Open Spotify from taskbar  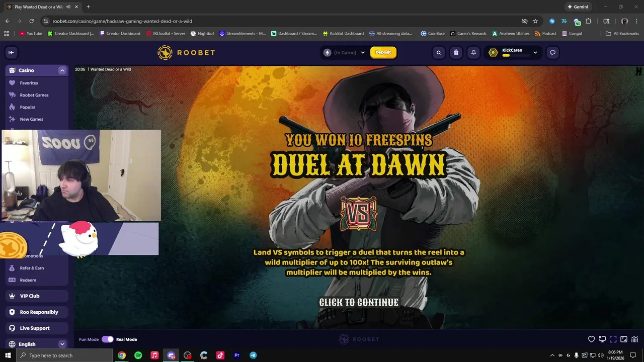(138, 355)
